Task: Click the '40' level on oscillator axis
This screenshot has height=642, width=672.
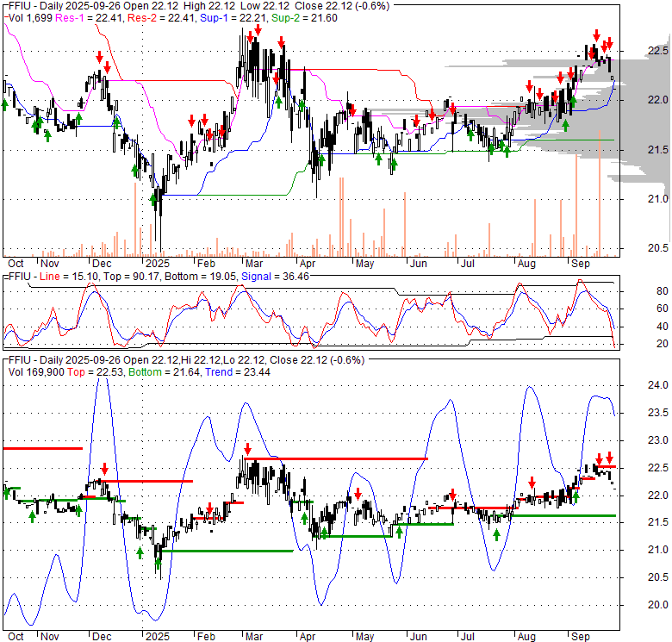Action: coord(663,327)
